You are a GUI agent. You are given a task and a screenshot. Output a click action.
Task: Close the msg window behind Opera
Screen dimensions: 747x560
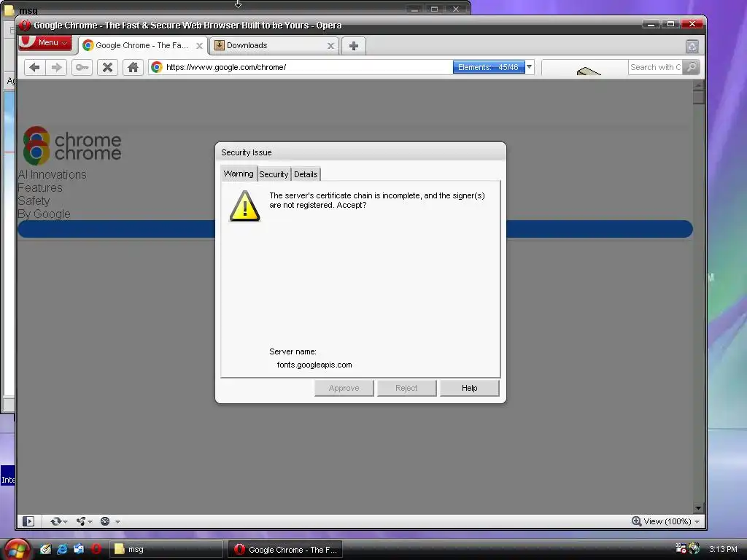456,9
